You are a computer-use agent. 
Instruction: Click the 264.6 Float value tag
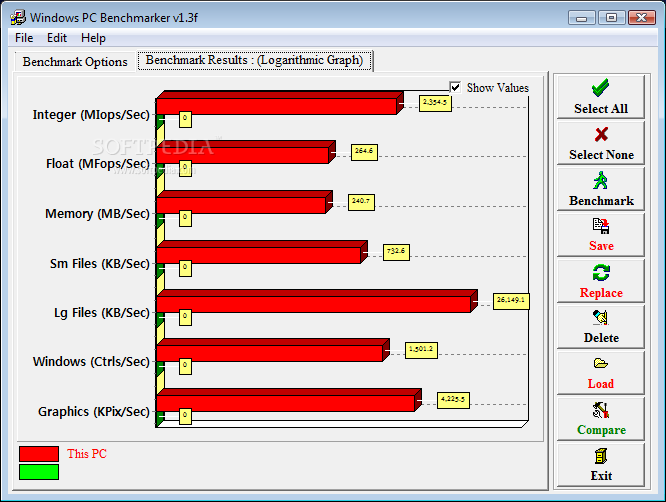pyautogui.click(x=364, y=152)
